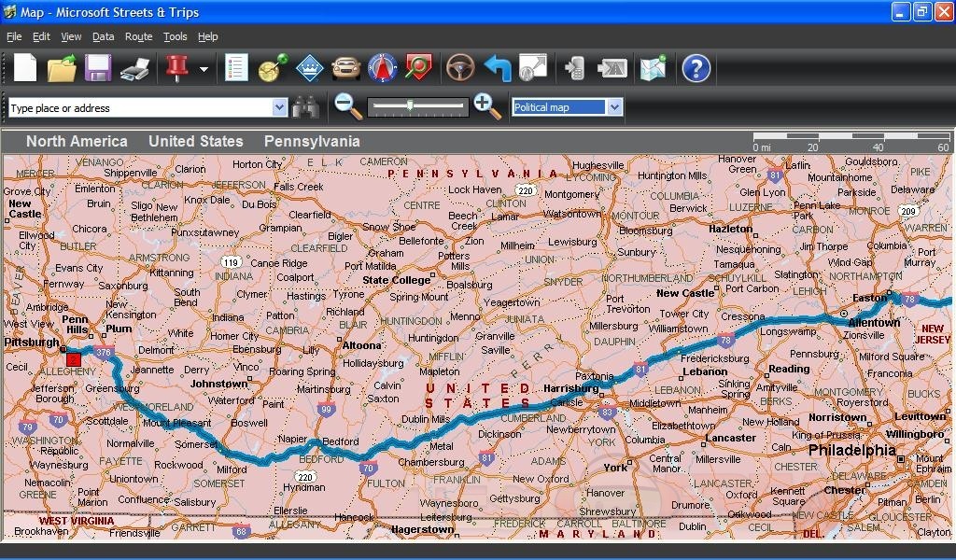
Task: Expand the Political map style dropdown
Action: [x=613, y=107]
